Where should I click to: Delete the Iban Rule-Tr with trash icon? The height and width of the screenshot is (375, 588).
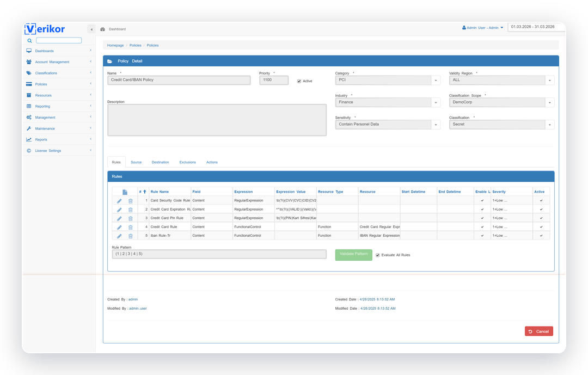tap(131, 236)
